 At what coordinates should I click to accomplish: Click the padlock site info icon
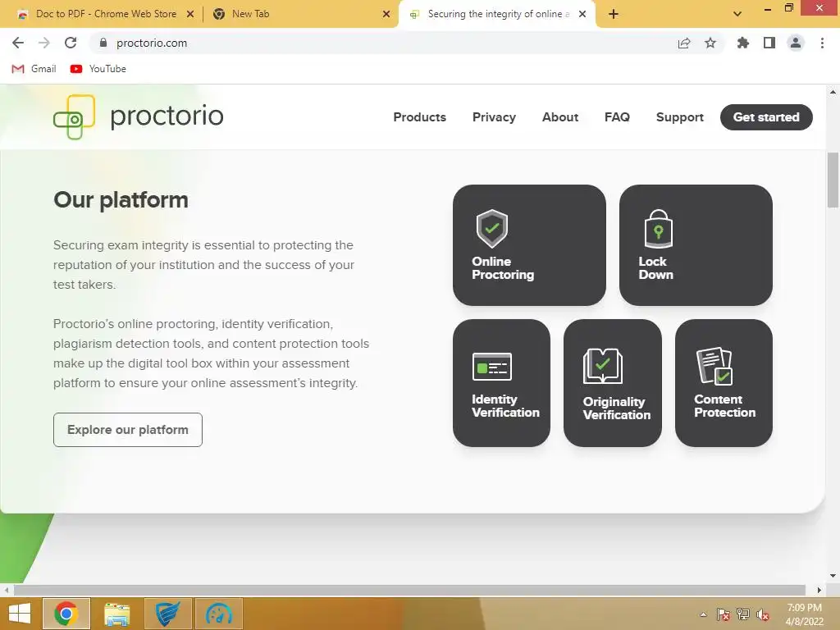103,43
